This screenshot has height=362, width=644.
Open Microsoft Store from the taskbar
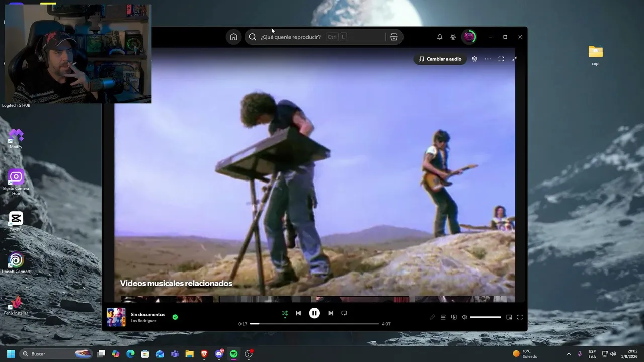[x=145, y=354]
